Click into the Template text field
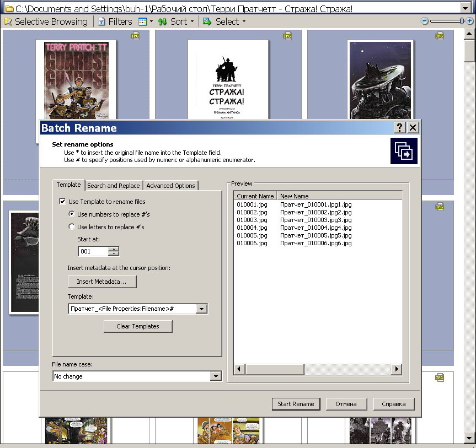 [x=132, y=309]
